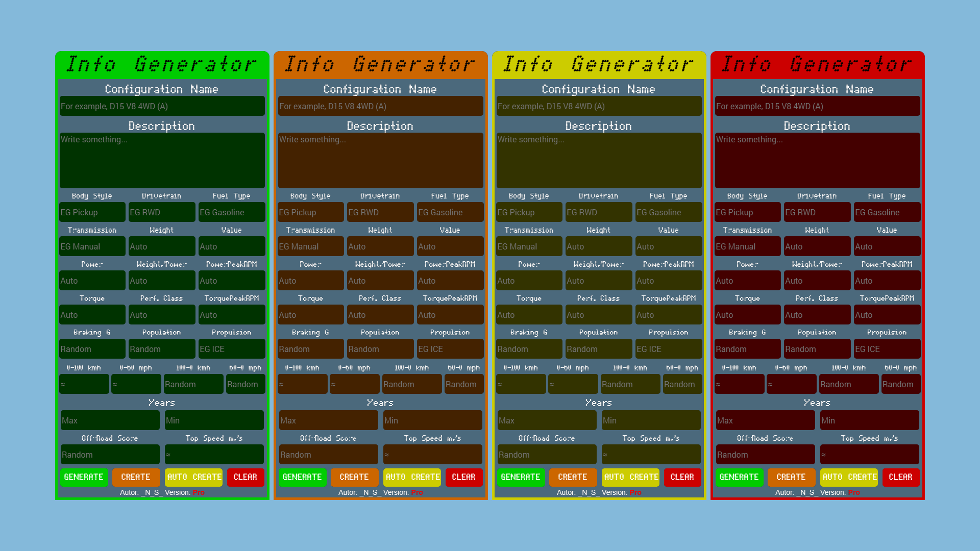This screenshot has width=980, height=551.
Task: Click Description text area in orange panel
Action: 381,160
